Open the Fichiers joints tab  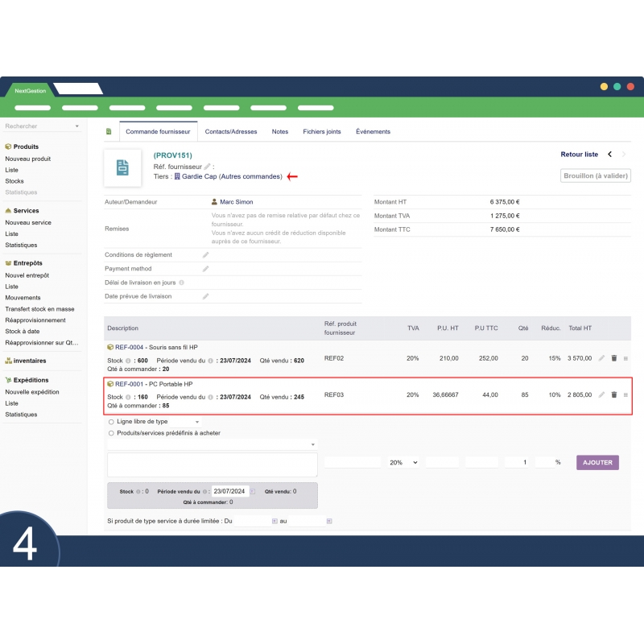[x=321, y=131]
